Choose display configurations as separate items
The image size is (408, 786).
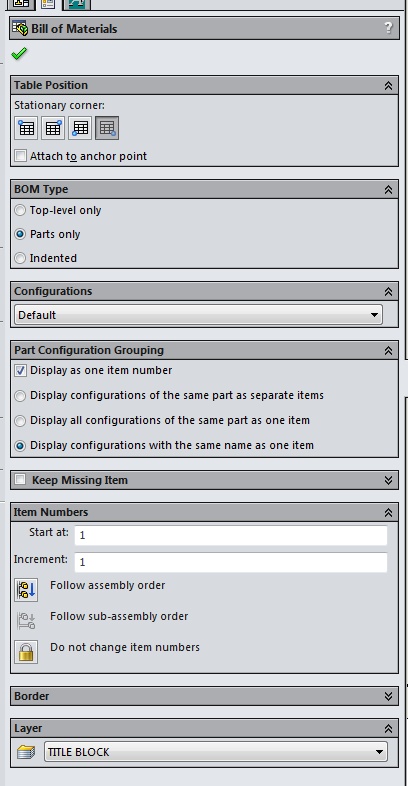tap(20, 396)
